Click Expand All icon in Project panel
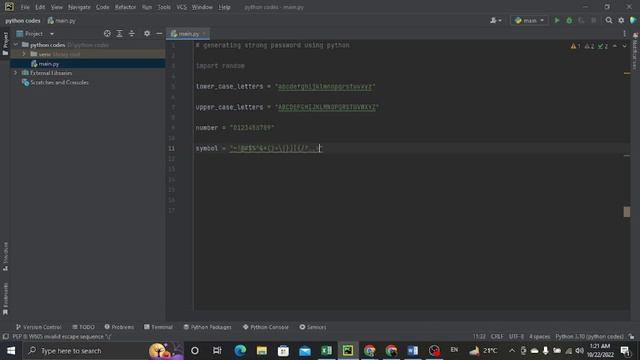Screen dimensions: 640x360 coord(119,33)
